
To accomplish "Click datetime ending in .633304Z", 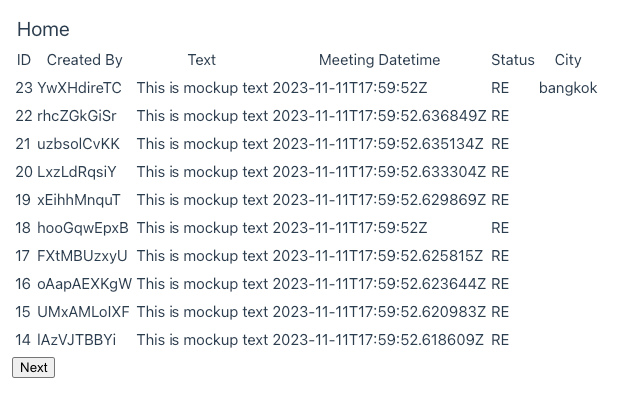I will (x=379, y=172).
